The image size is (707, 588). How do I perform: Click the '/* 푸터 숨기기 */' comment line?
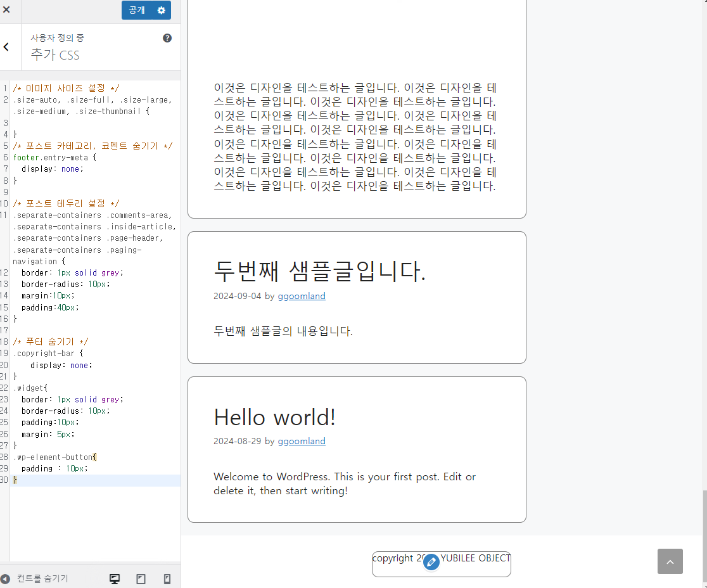click(x=51, y=342)
